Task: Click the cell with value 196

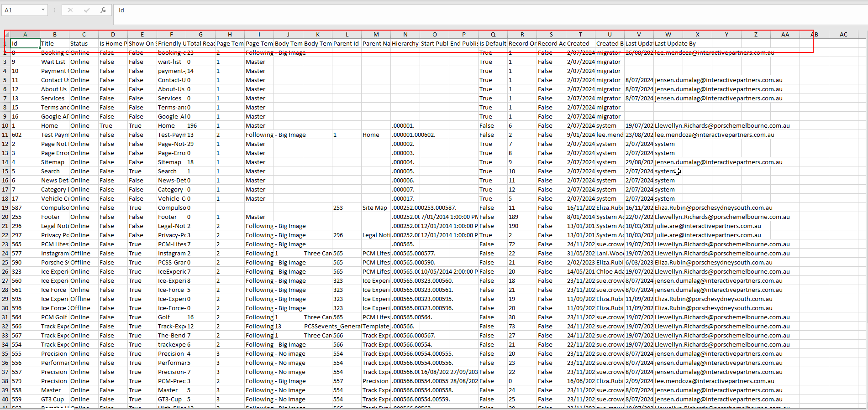Action: 200,125
